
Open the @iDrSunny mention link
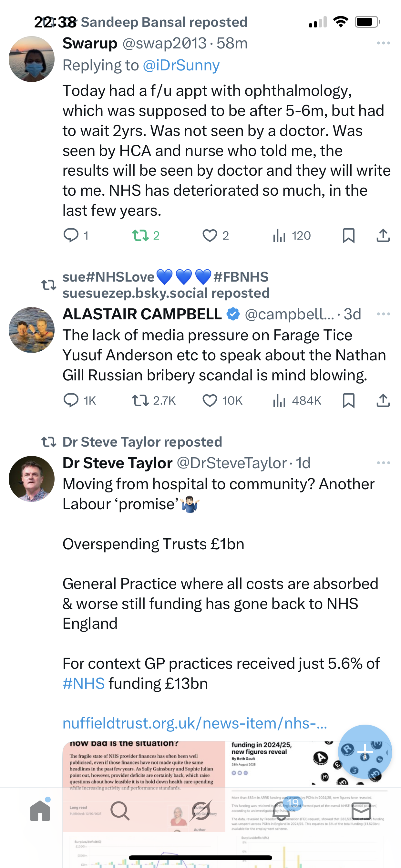(181, 65)
